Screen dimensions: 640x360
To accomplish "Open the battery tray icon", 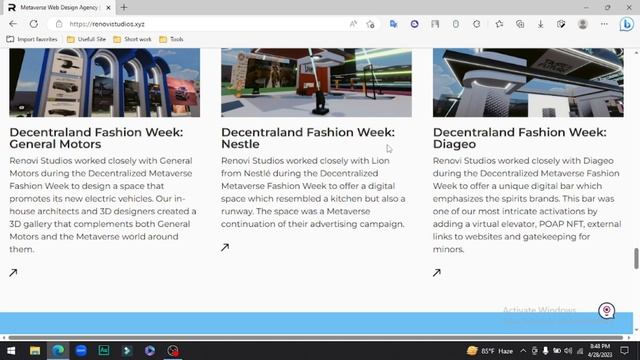I will [557, 351].
